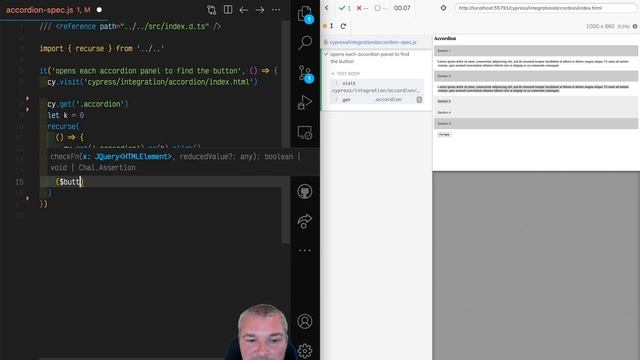Click the Cypress rerun tests reload icon

343,26
